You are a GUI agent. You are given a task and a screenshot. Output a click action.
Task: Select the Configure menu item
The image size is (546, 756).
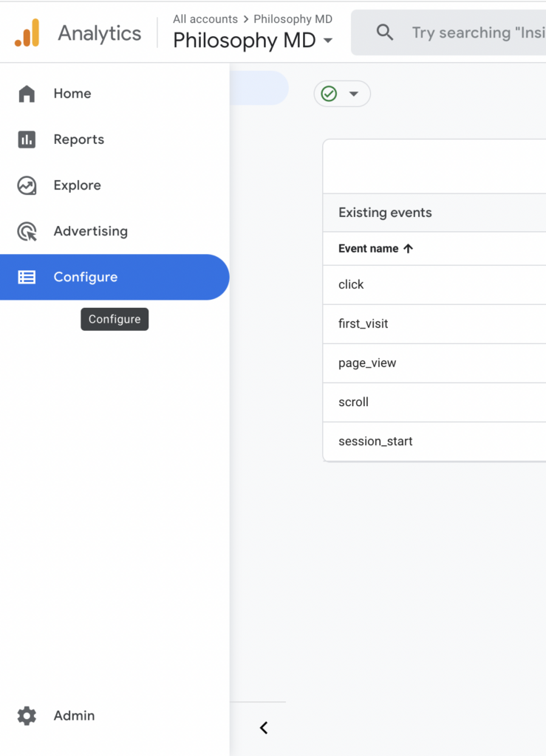(x=115, y=278)
